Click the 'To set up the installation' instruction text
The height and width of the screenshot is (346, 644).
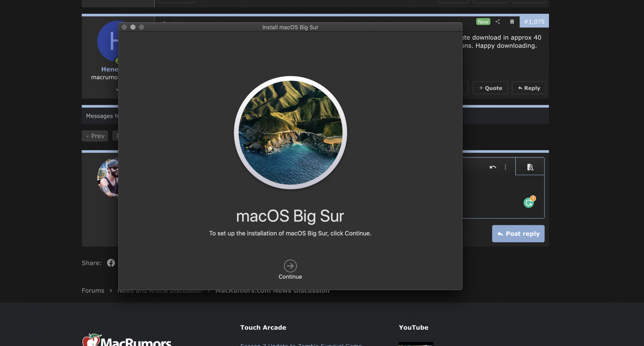(x=290, y=233)
